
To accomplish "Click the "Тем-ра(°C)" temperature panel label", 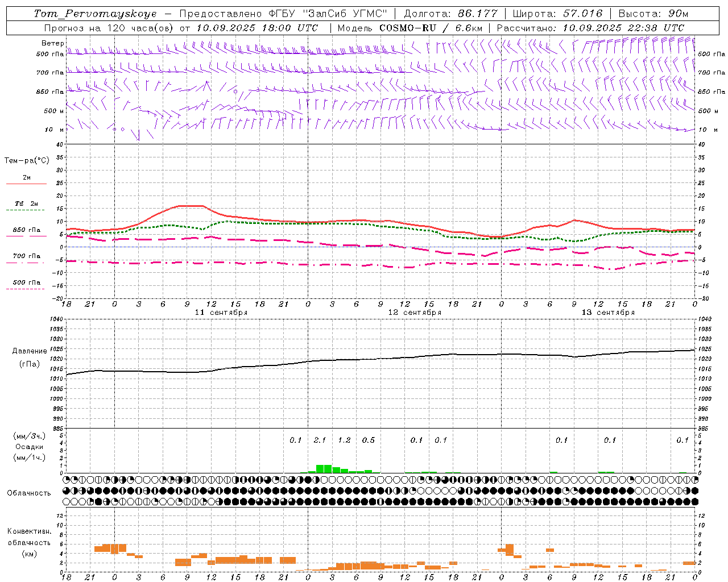I will (27, 161).
